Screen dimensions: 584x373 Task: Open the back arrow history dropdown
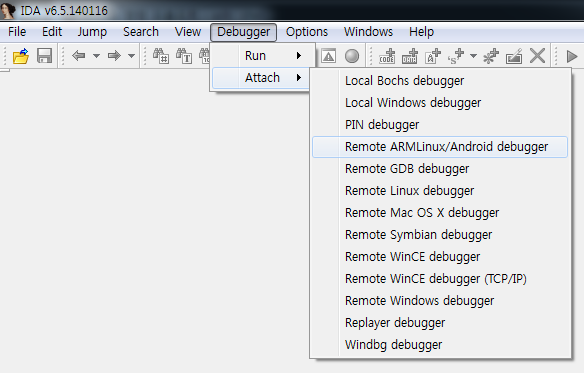(x=96, y=56)
